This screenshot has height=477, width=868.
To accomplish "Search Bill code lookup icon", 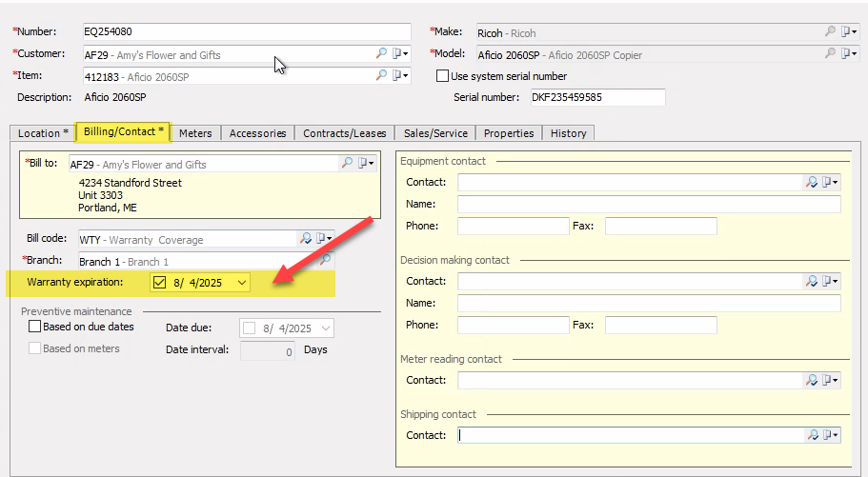I will pos(306,238).
